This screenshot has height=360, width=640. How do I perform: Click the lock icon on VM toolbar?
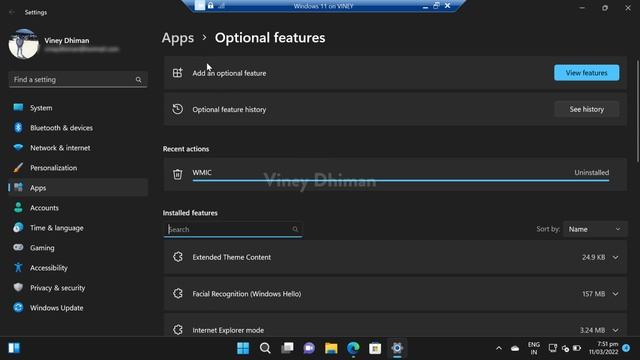[211, 6]
